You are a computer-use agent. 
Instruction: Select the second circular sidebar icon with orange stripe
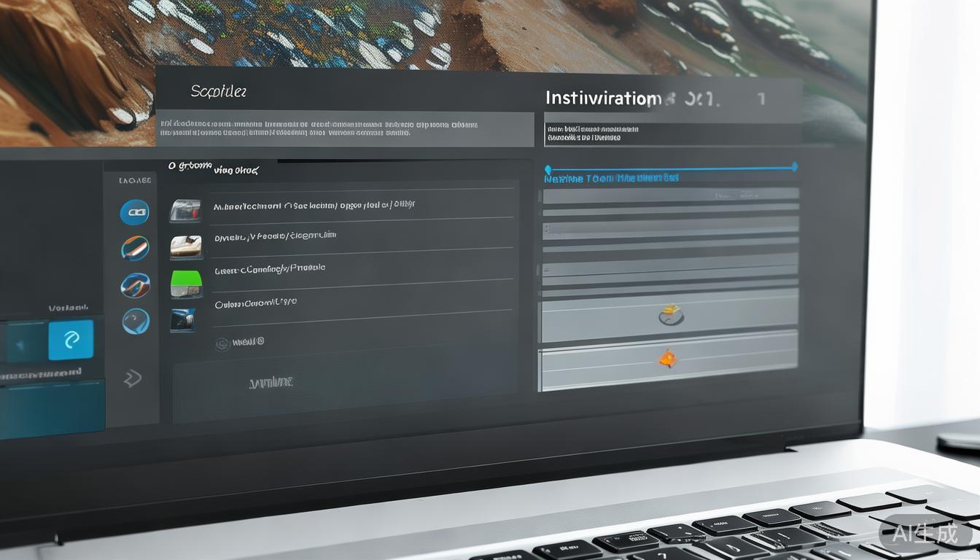[x=135, y=248]
